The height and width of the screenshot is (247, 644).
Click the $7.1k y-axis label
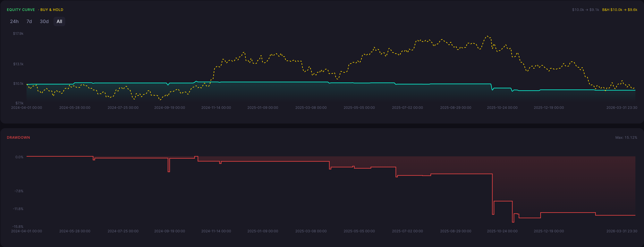coord(19,103)
